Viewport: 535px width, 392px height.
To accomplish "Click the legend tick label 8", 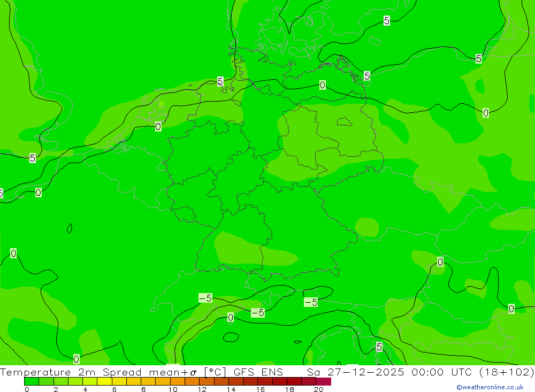I will click(143, 389).
